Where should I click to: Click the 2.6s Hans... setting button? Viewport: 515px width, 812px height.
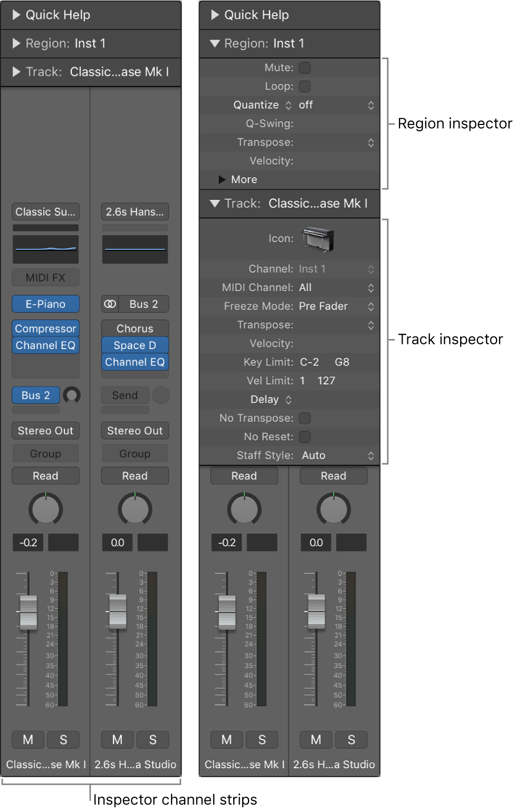coord(135,212)
